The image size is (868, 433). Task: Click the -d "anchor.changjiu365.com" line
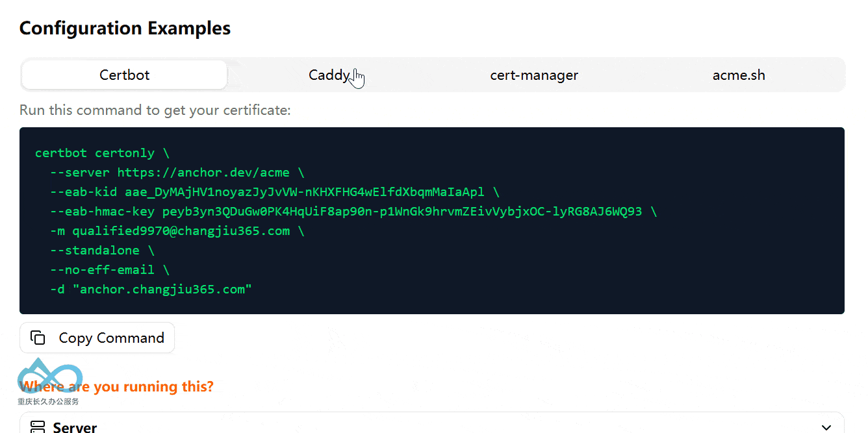[151, 290]
